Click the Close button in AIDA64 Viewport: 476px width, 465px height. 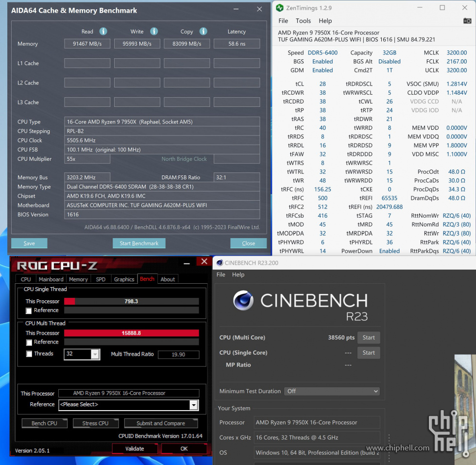248,243
